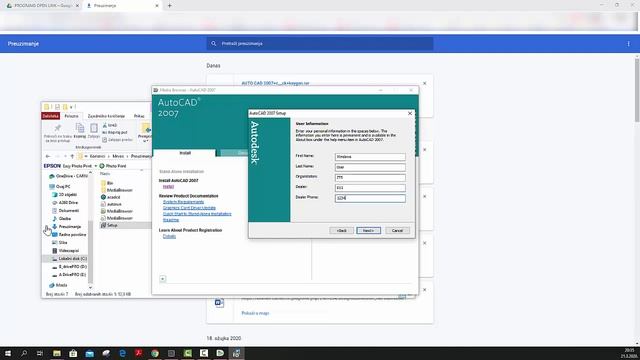Open Details link under Product Registration
Viewport: 640px width, 360px height.
click(169, 236)
